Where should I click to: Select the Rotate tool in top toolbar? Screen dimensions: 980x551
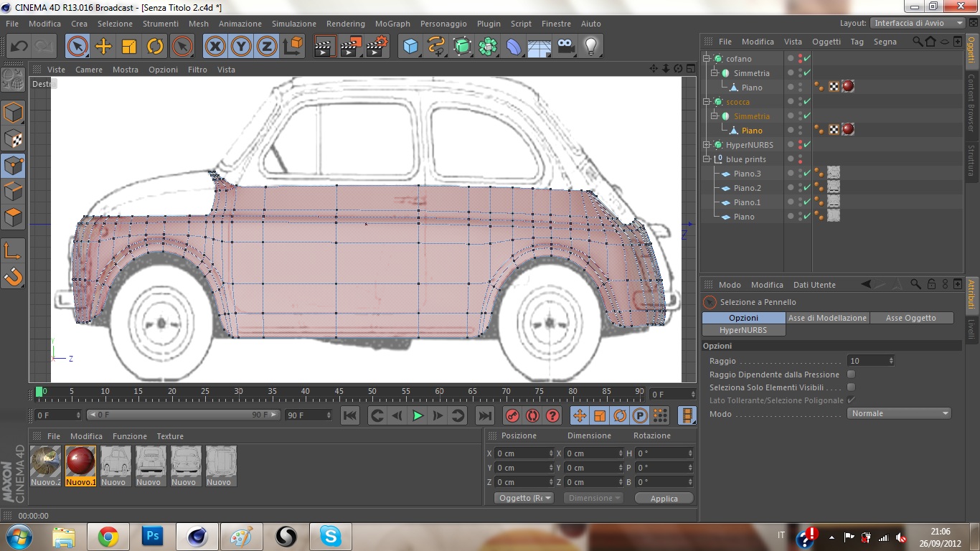tap(155, 47)
